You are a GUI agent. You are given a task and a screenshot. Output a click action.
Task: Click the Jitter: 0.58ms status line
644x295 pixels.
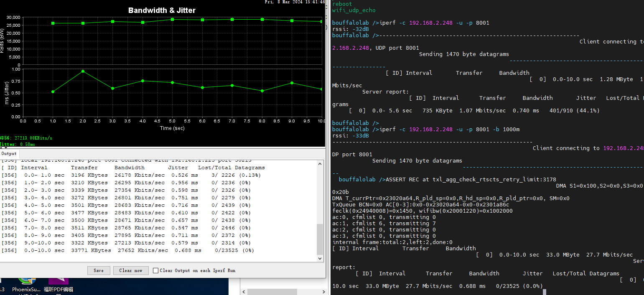[18, 144]
